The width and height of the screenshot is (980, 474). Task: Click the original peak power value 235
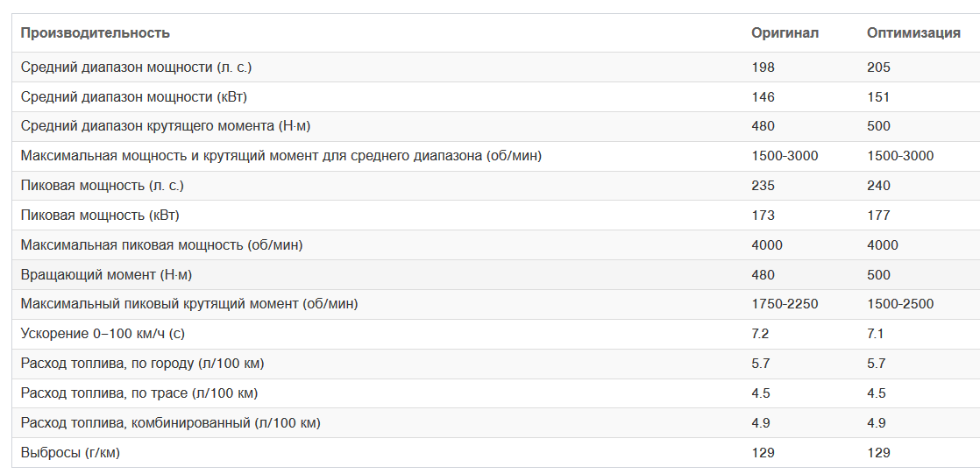[x=763, y=186]
